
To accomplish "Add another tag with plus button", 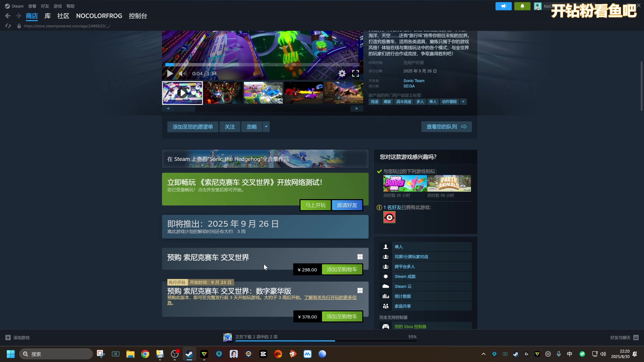I will click(463, 102).
